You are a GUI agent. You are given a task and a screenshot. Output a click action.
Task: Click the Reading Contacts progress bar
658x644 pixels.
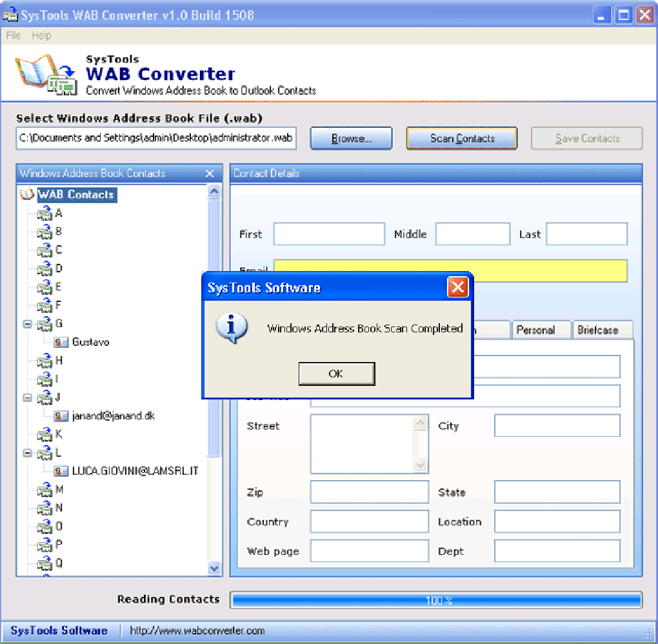pyautogui.click(x=437, y=600)
